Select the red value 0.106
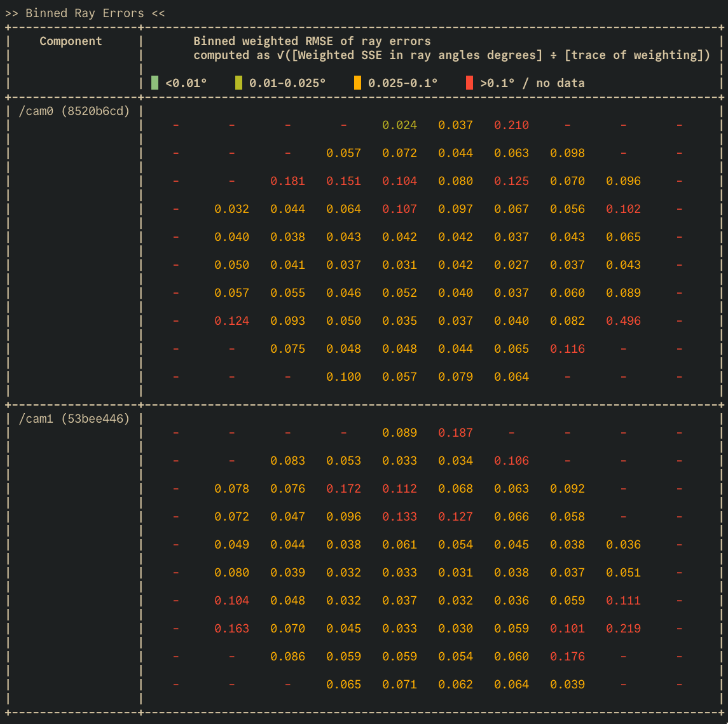The width and height of the screenshot is (728, 724). point(512,461)
